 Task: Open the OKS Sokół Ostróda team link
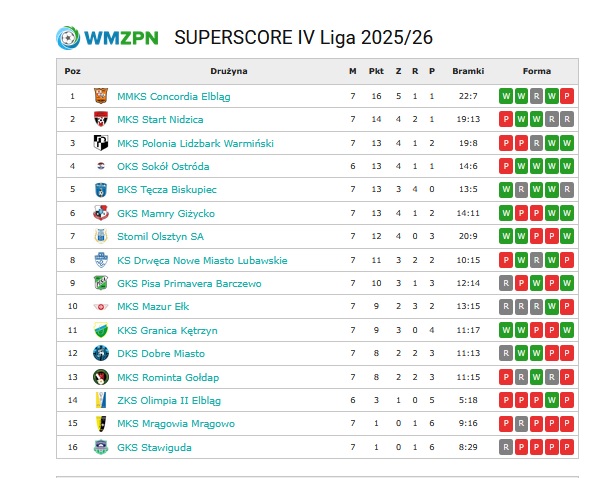pyautogui.click(x=163, y=166)
